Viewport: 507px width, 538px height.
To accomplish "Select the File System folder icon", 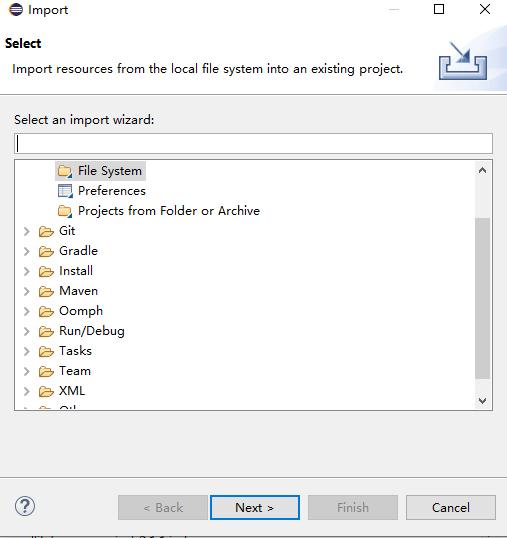I will (65, 171).
